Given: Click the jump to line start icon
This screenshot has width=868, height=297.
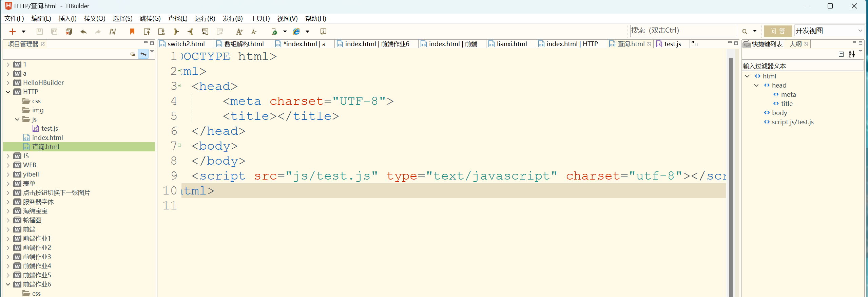Looking at the screenshot, I should coord(176,32).
